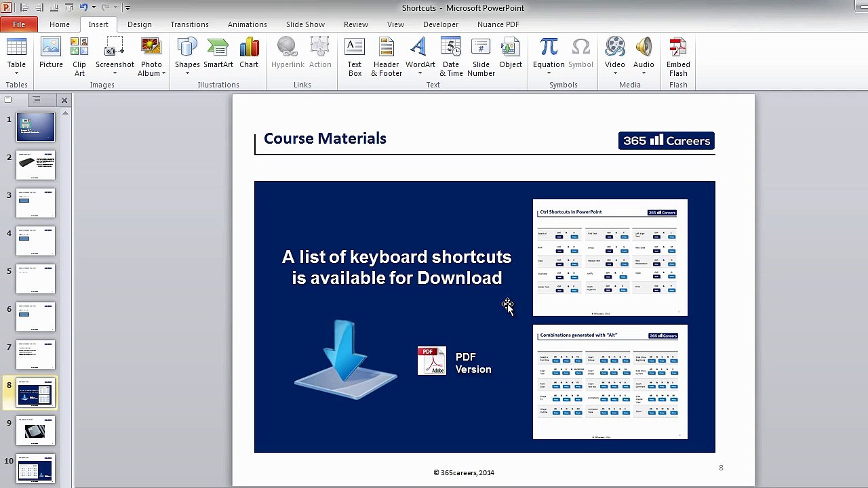Click the Align Right quick access icon
The image size is (868, 488).
click(x=39, y=7)
